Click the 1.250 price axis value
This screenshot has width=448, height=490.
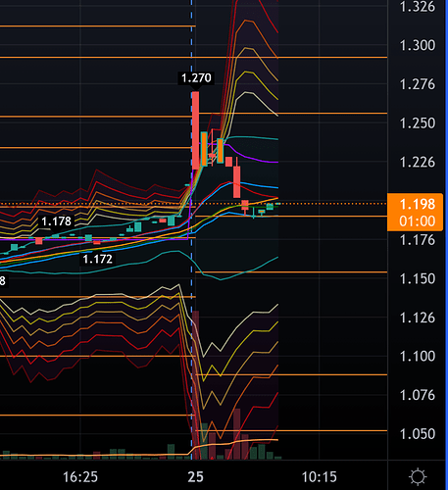[x=418, y=123]
